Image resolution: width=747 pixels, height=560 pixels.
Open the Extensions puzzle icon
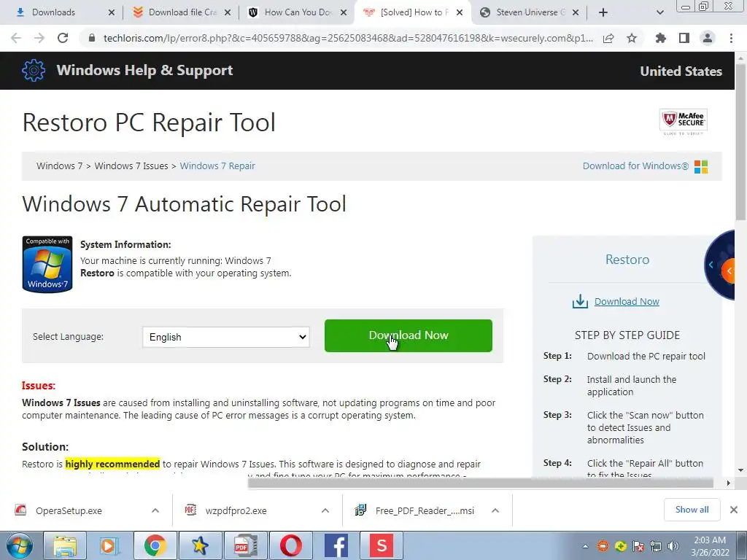click(660, 38)
